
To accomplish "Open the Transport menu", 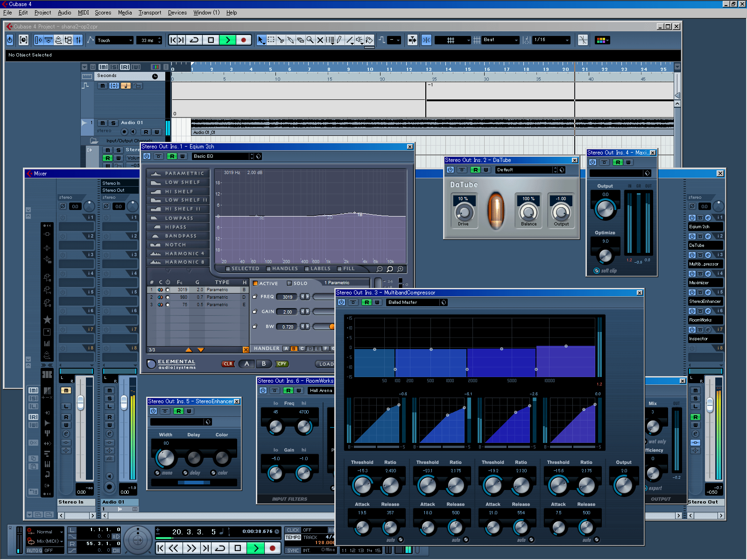I will point(150,13).
